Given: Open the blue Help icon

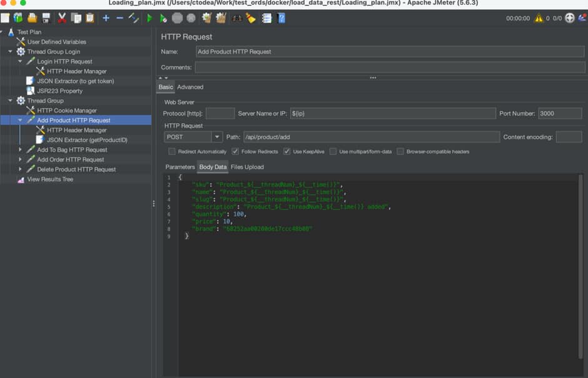Looking at the screenshot, I should [281, 18].
